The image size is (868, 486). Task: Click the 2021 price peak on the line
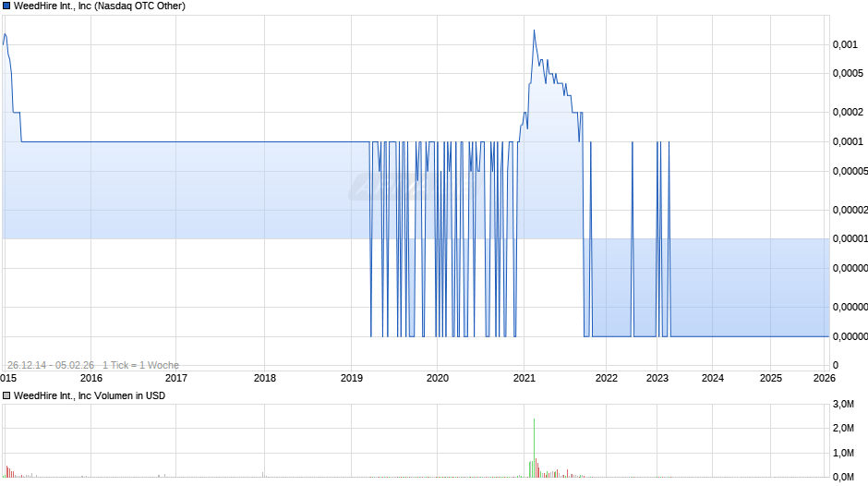click(535, 30)
